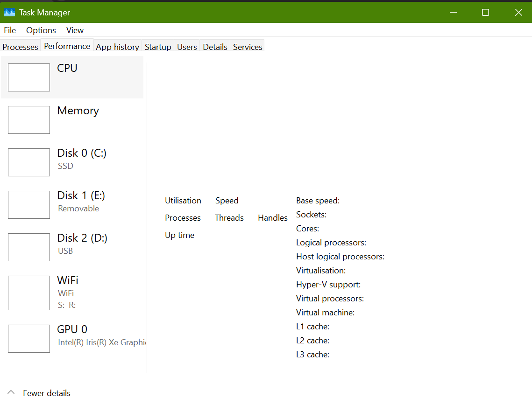The height and width of the screenshot is (404, 532).
Task: Click the L3 cache: label
Action: click(313, 355)
